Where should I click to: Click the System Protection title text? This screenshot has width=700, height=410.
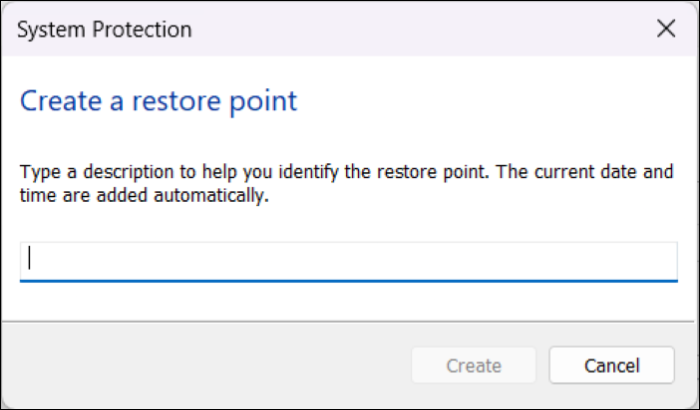(105, 29)
